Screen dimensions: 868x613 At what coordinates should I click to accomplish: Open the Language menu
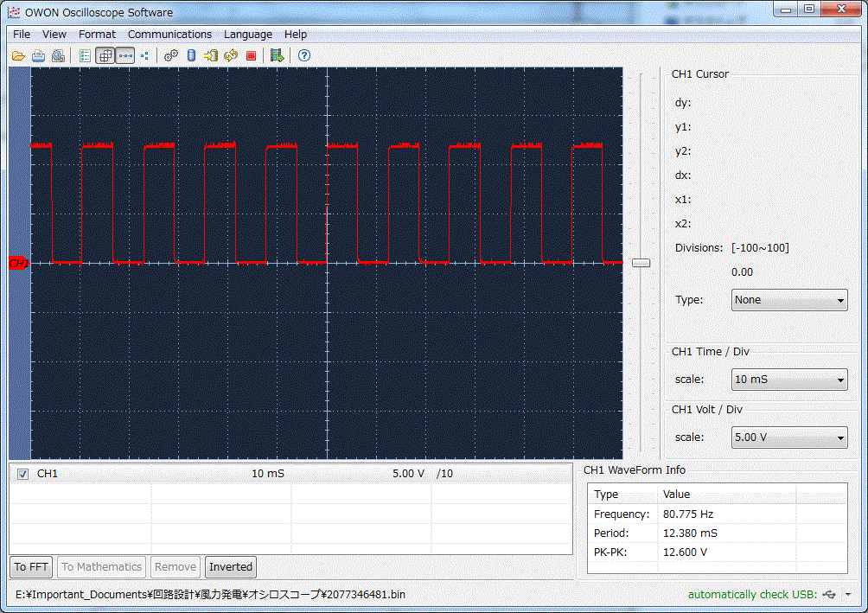248,35
